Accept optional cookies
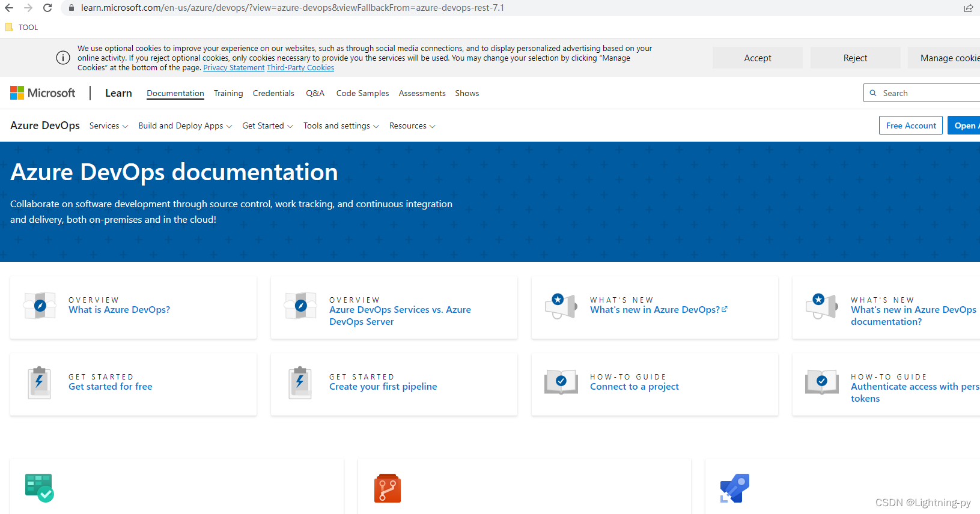The image size is (980, 514). (x=758, y=58)
